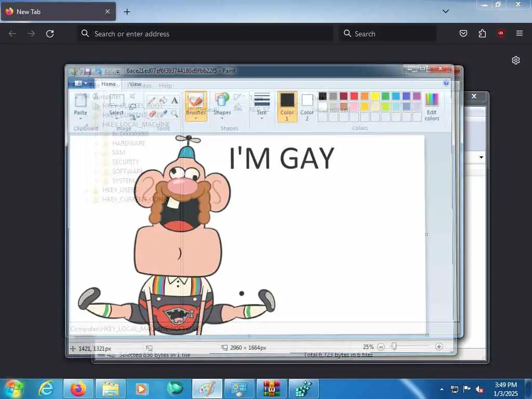Click the Color 2 button

(307, 107)
